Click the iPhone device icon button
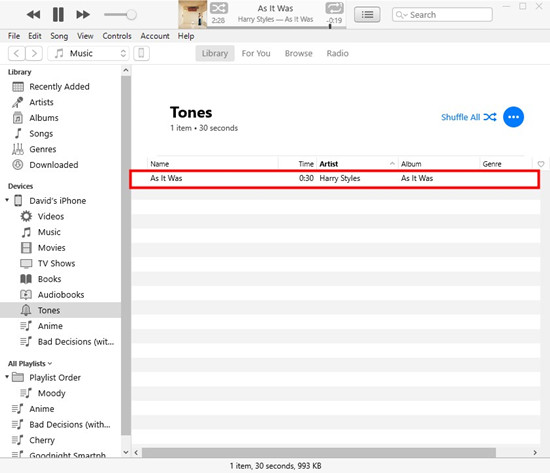The height and width of the screenshot is (473, 550). [141, 53]
